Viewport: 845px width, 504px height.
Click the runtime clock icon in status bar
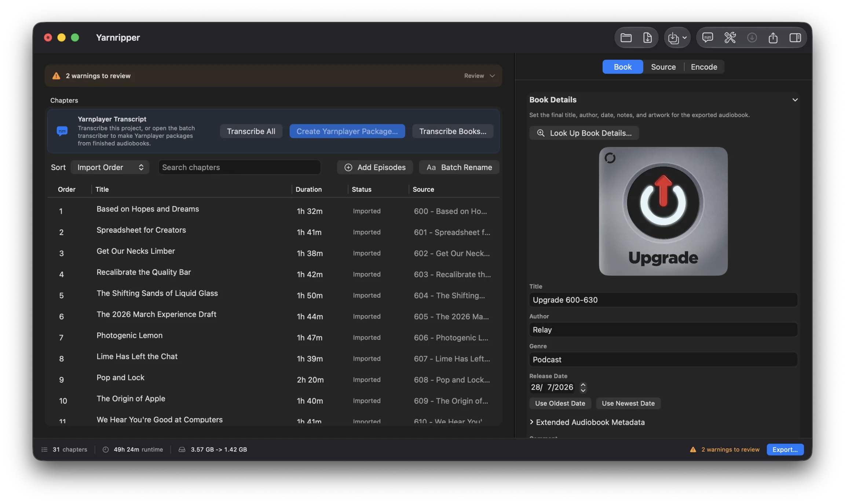coord(106,449)
